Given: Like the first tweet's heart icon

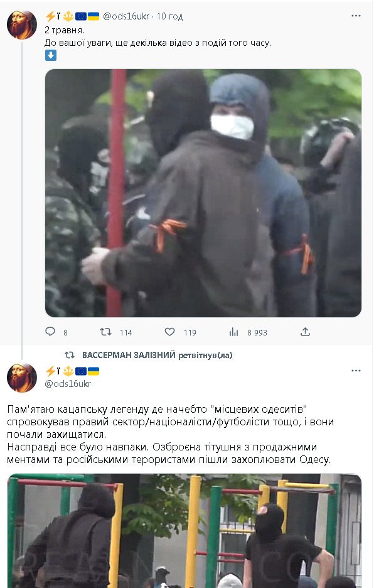Looking at the screenshot, I should coord(170,332).
